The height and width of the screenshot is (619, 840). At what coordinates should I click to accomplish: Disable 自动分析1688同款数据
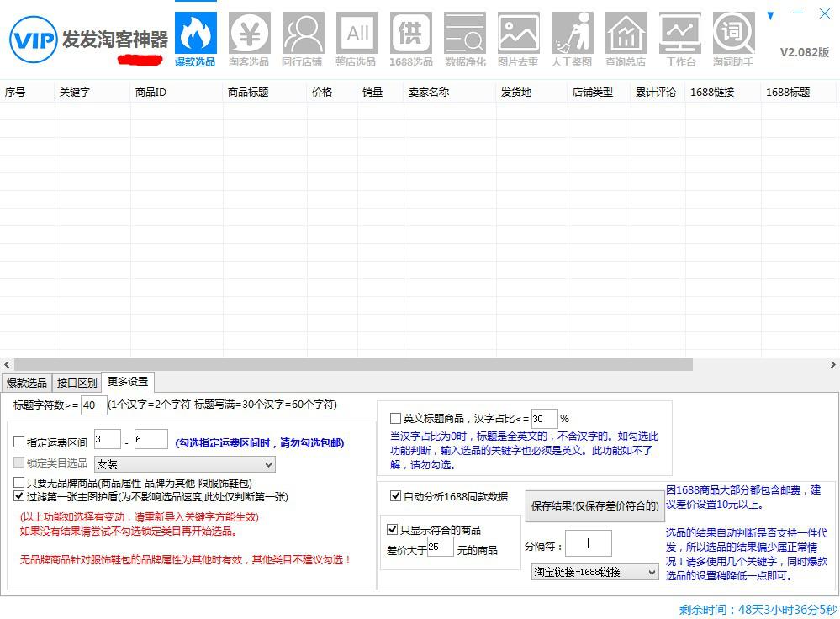(394, 496)
